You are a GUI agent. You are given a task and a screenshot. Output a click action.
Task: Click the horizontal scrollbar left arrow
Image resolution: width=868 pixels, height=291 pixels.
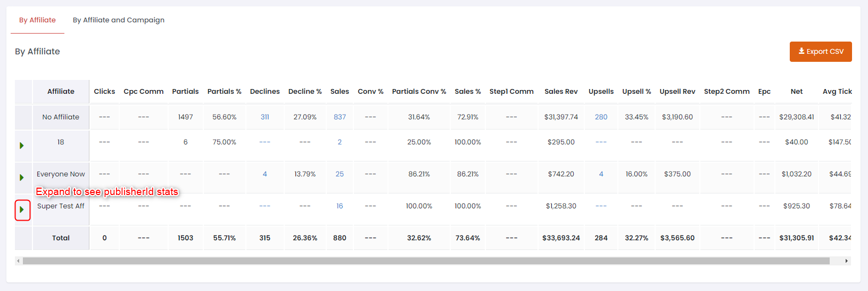click(x=19, y=261)
